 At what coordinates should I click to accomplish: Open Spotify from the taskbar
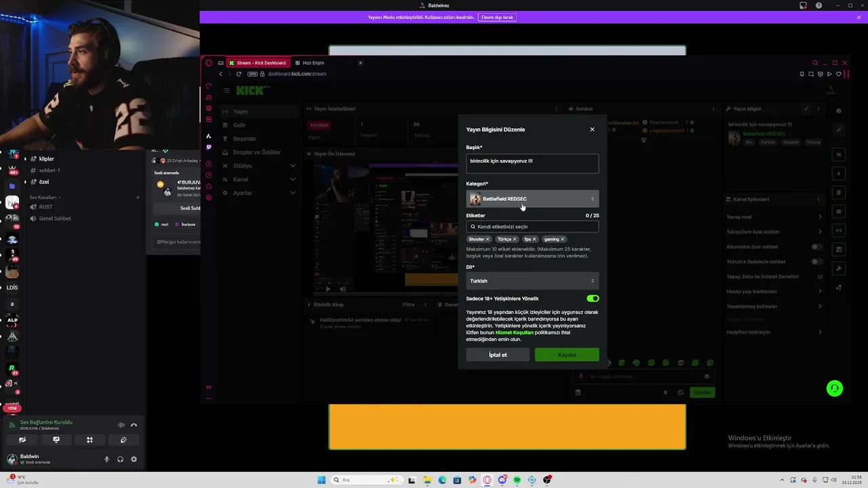517,480
